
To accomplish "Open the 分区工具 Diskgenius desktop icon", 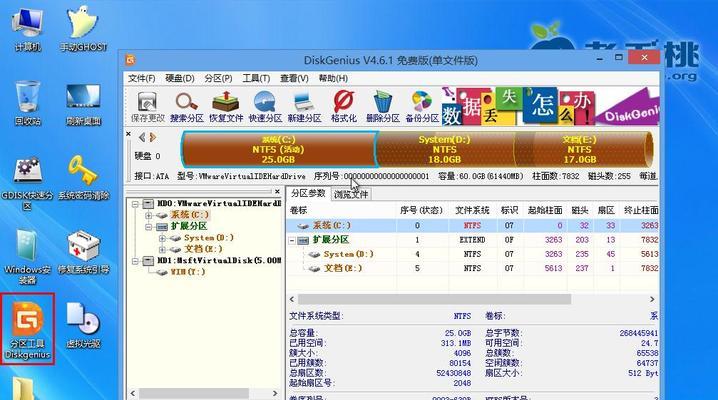I will pos(27,329).
